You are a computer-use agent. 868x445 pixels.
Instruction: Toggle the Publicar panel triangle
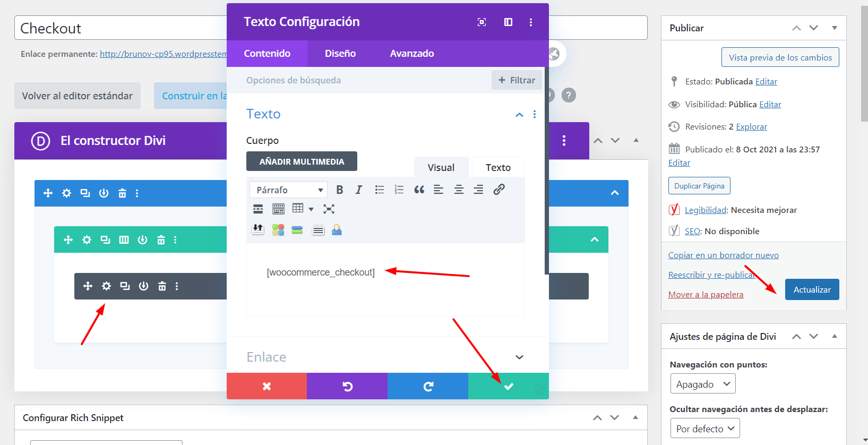click(835, 28)
